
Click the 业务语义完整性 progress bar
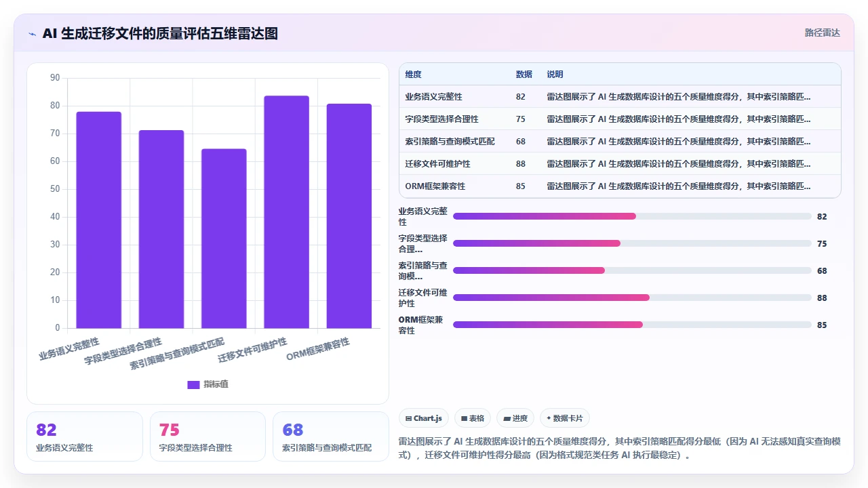click(x=632, y=216)
